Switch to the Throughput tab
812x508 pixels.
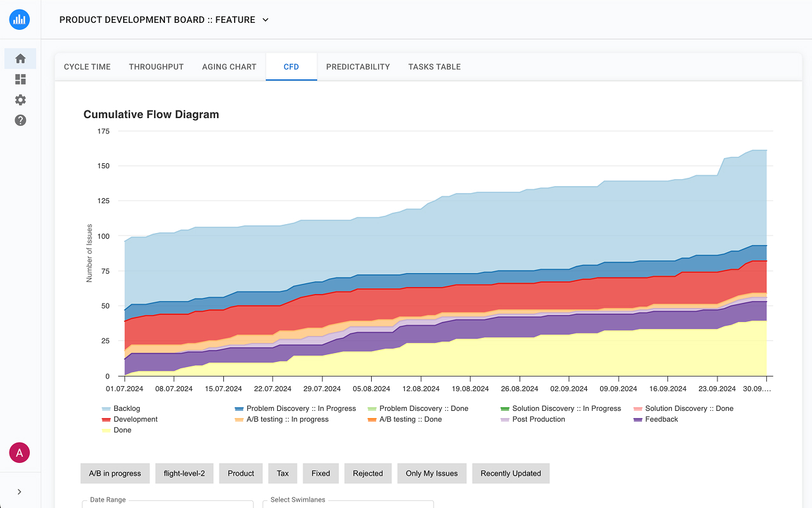point(156,67)
